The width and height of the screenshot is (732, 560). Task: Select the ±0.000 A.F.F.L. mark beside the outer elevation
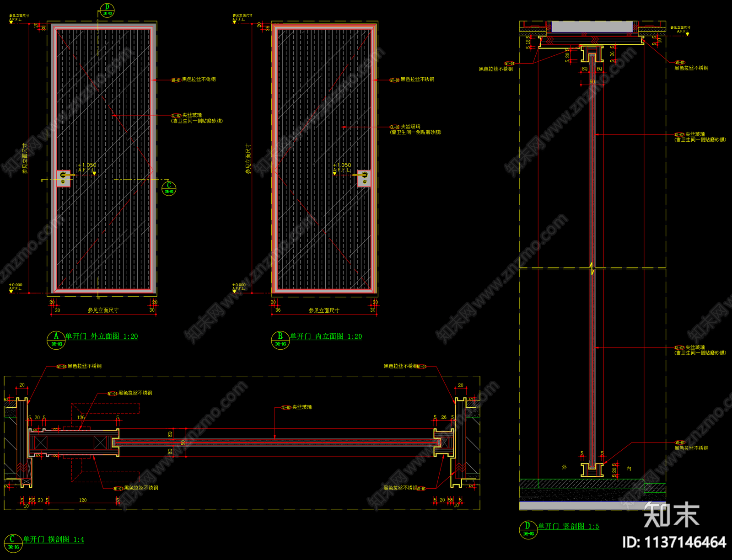point(15,287)
